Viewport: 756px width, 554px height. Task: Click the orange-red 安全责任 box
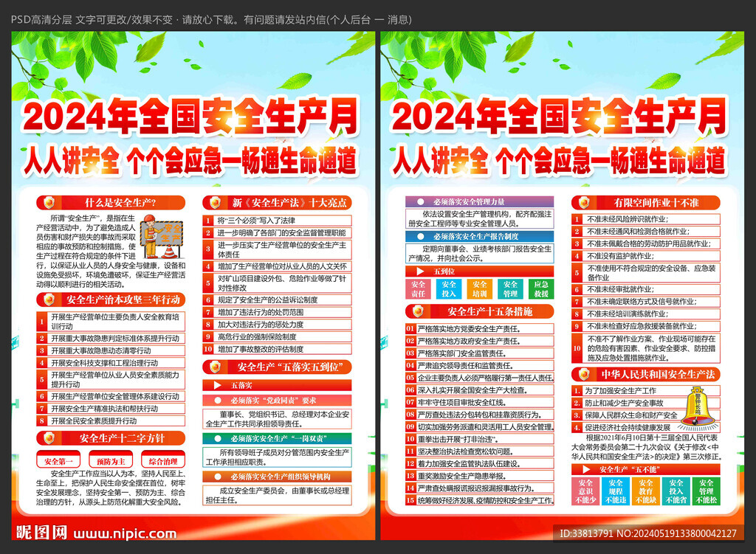click(x=419, y=289)
